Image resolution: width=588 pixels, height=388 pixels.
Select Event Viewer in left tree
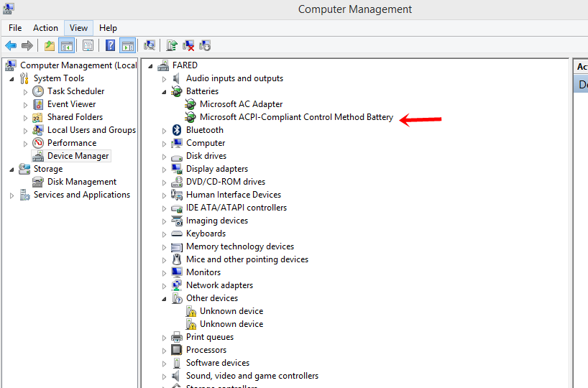pos(71,104)
